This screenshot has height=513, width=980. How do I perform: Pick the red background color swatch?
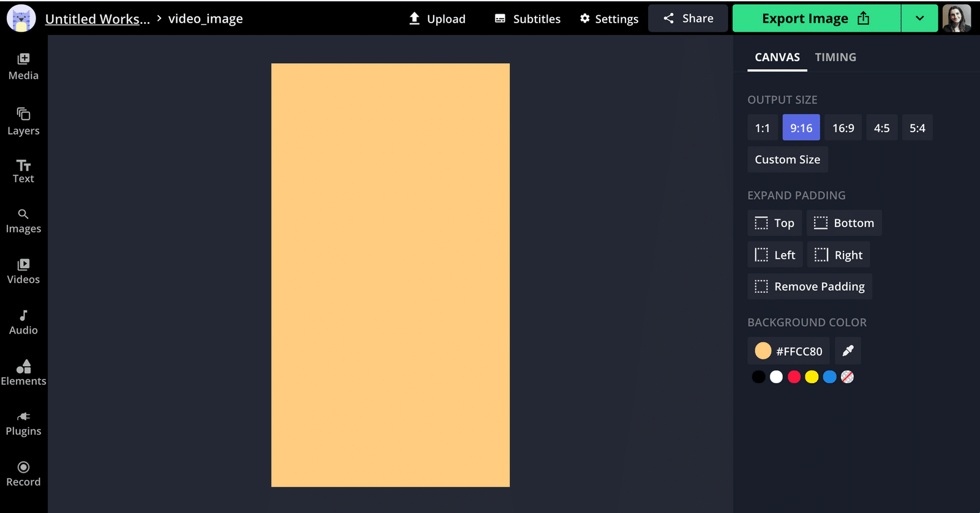point(794,377)
